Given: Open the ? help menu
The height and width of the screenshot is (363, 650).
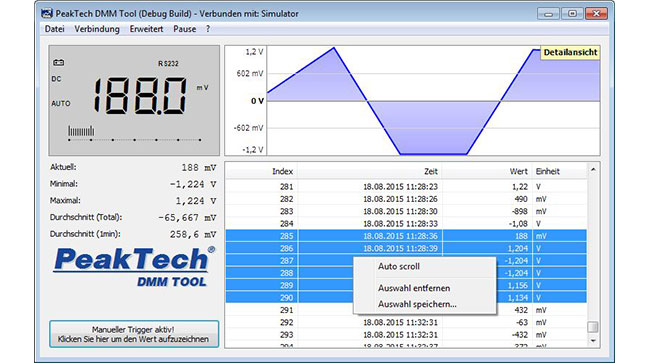Looking at the screenshot, I should (208, 29).
